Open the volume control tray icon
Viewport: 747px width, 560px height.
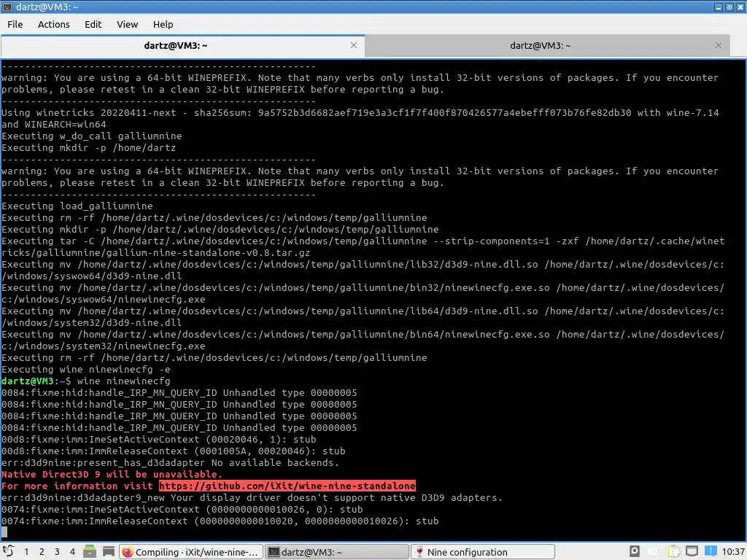653,551
